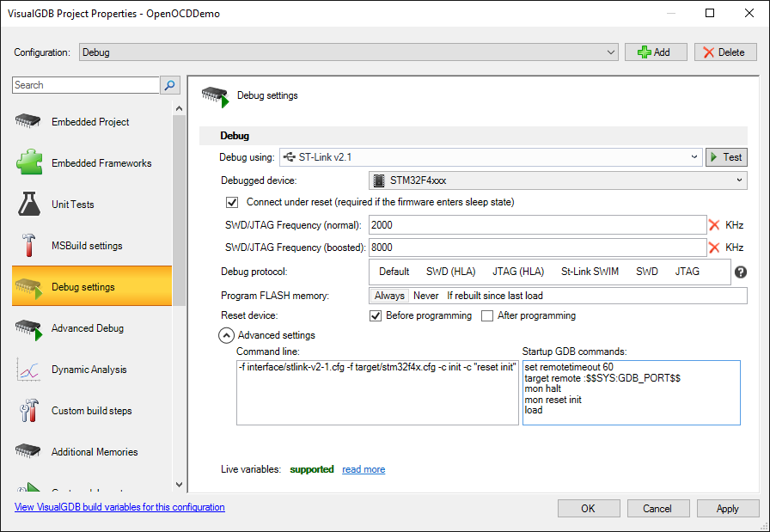This screenshot has width=770, height=532.
Task: Open Embedded Project settings page
Action: point(92,121)
